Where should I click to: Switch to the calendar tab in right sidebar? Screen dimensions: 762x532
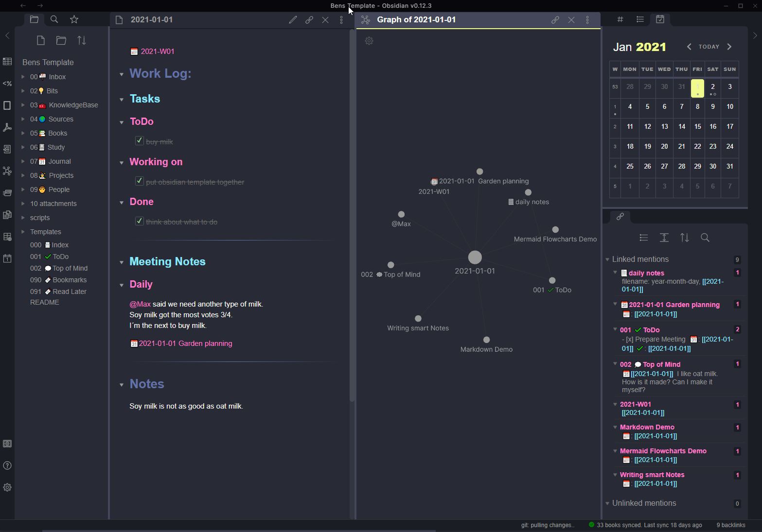(x=660, y=19)
